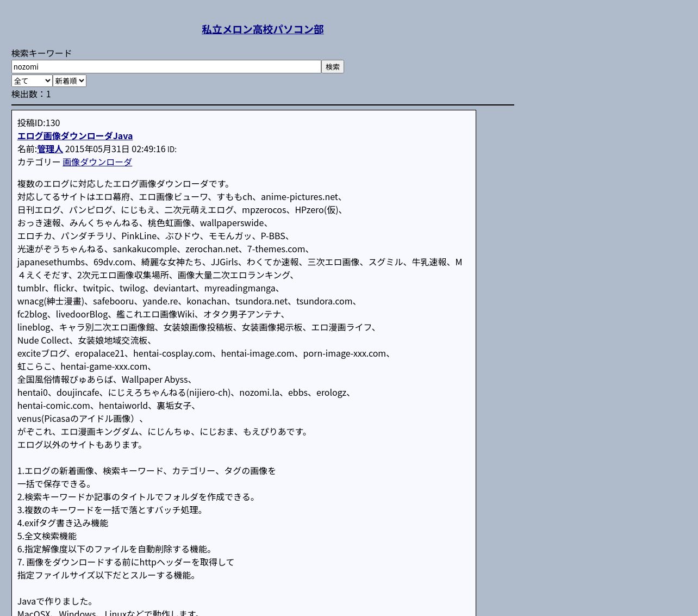Click the 検索 search button
The width and height of the screenshot is (698, 616).
click(333, 66)
